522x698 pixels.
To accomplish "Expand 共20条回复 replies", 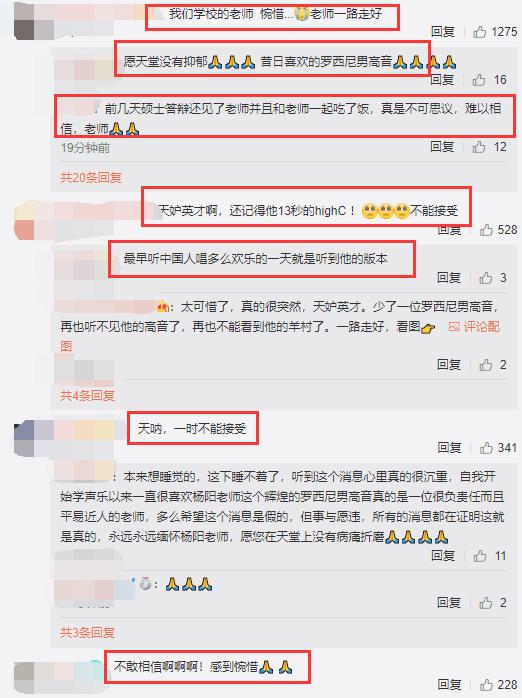I will pyautogui.click(x=91, y=178).
